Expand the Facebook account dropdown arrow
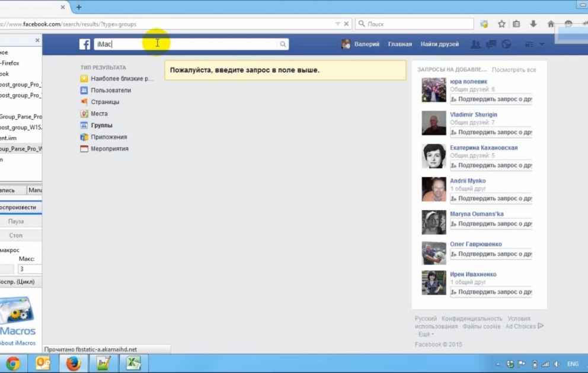This screenshot has height=373, width=588. [542, 44]
